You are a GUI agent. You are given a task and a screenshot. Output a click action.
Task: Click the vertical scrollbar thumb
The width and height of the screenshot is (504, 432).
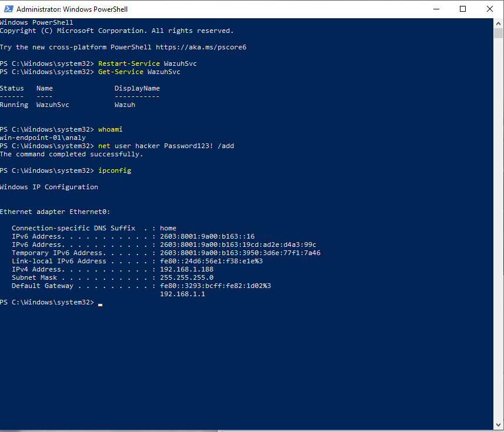click(x=498, y=33)
